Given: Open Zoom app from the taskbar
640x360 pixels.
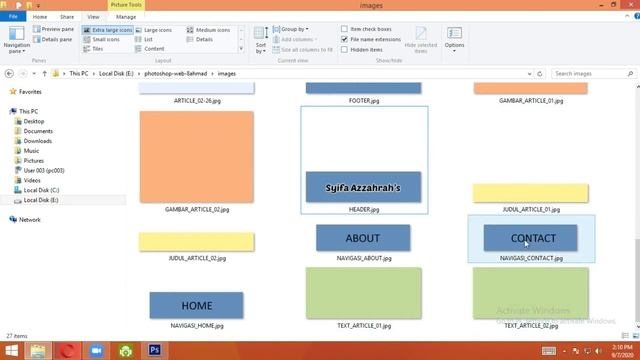Looking at the screenshot, I should point(96,351).
